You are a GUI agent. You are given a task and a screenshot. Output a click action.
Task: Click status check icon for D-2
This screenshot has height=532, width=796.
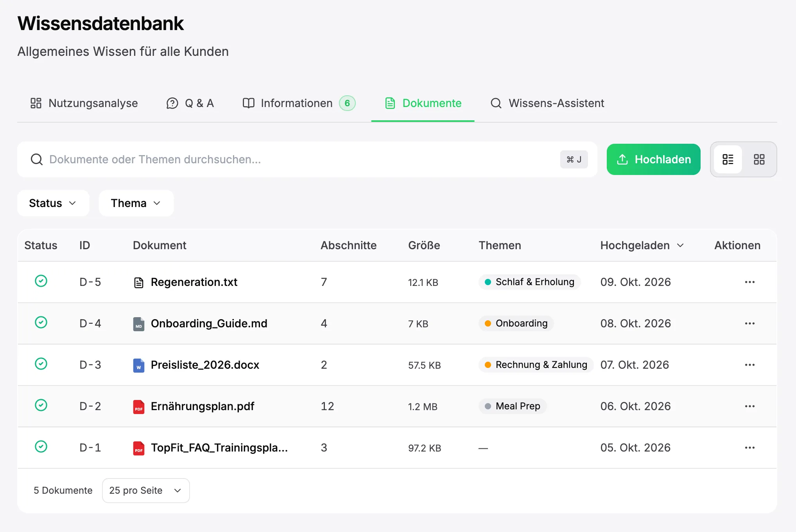41,405
